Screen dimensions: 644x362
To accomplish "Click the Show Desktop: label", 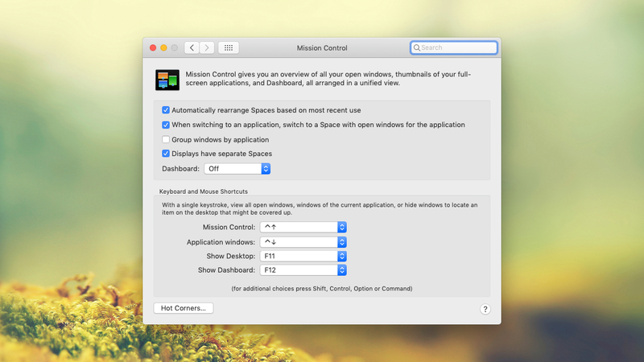I will pyautogui.click(x=231, y=256).
